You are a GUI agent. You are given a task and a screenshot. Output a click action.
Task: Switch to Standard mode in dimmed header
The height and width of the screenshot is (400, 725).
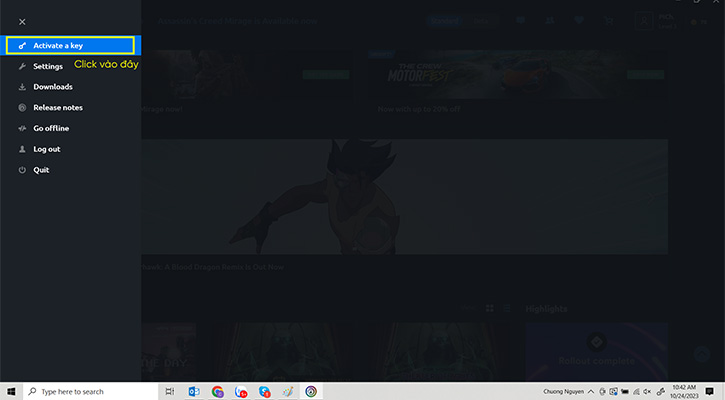[444, 21]
